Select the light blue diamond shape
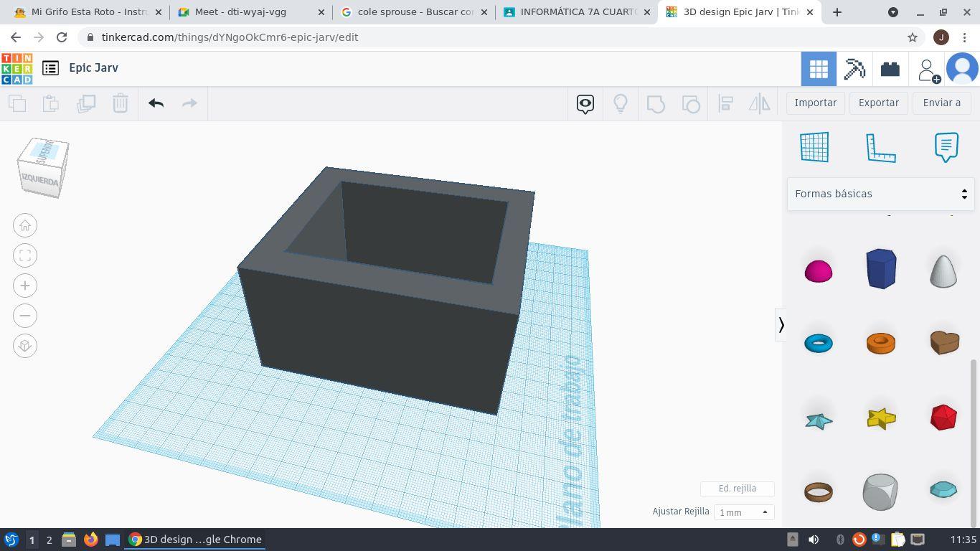The width and height of the screenshot is (980, 551). pos(943,490)
